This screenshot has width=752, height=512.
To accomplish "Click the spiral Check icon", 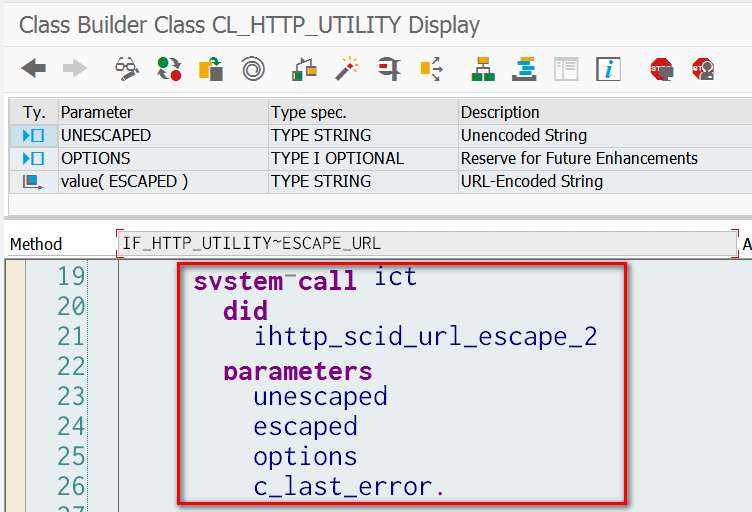I will pyautogui.click(x=253, y=69).
